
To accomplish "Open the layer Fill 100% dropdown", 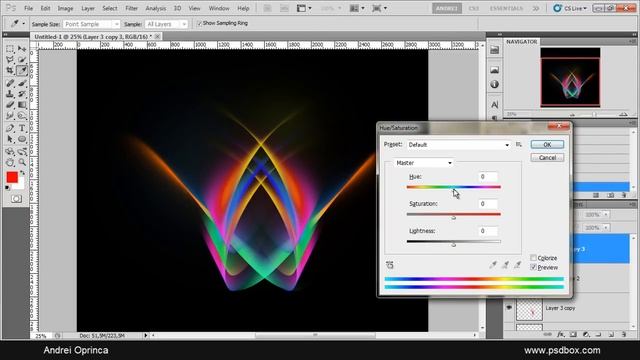I will [606, 227].
